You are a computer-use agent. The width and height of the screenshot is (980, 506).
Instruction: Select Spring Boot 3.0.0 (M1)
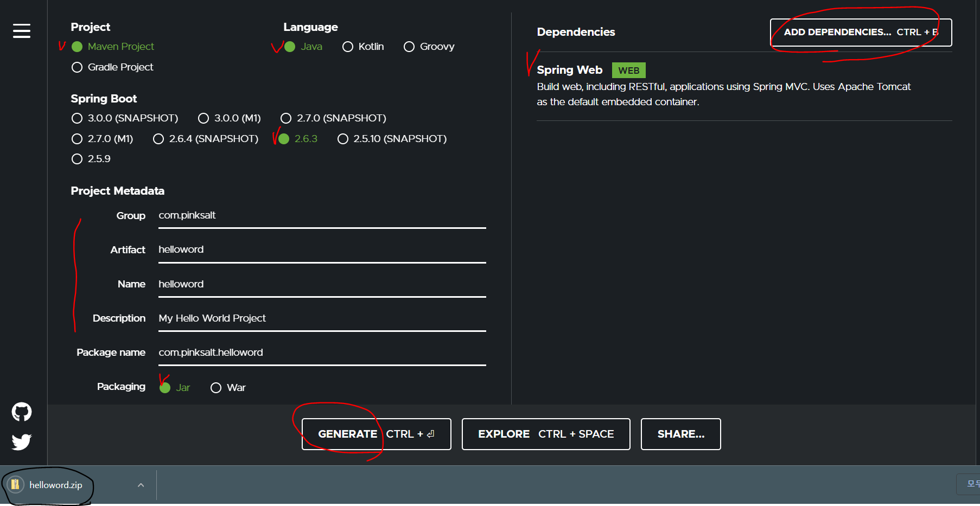[x=203, y=118]
